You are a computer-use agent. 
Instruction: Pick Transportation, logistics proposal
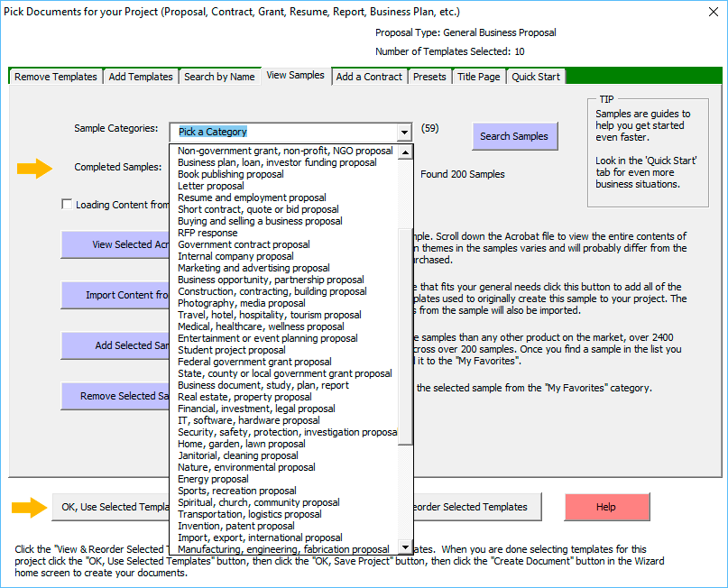tap(284, 514)
